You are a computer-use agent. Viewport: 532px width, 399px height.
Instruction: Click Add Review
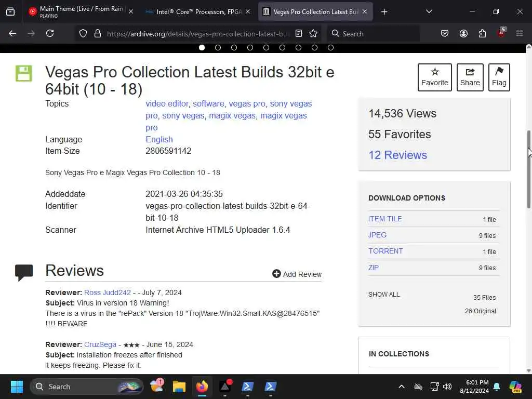(x=297, y=274)
